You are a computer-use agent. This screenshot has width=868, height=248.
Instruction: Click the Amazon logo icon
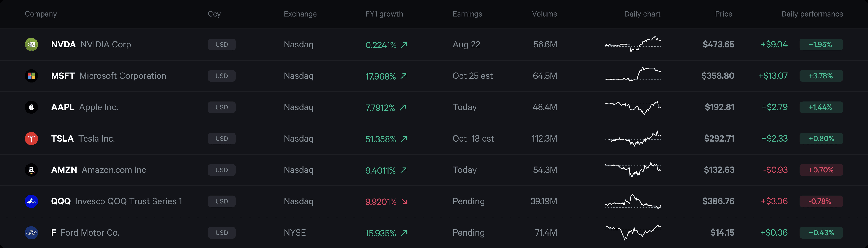(31, 170)
